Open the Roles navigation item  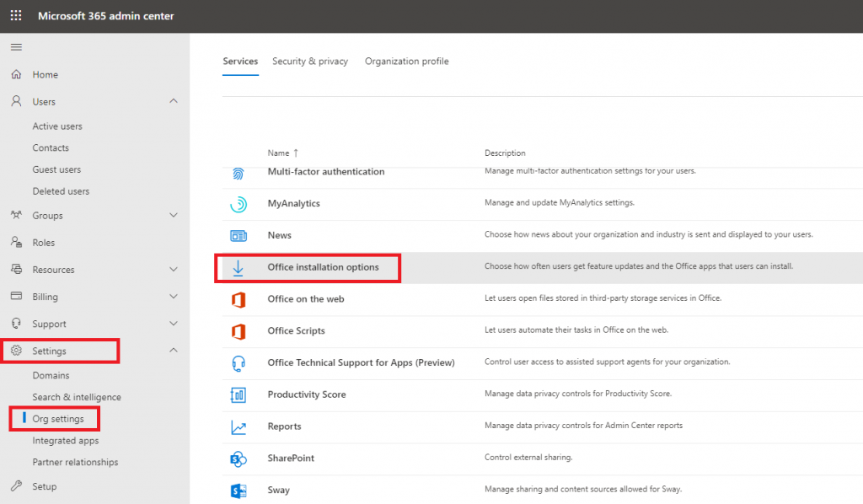click(44, 243)
